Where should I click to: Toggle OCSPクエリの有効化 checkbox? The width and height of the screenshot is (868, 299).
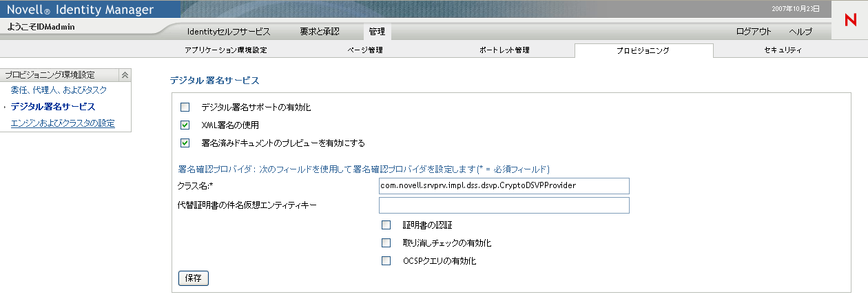[x=386, y=261]
